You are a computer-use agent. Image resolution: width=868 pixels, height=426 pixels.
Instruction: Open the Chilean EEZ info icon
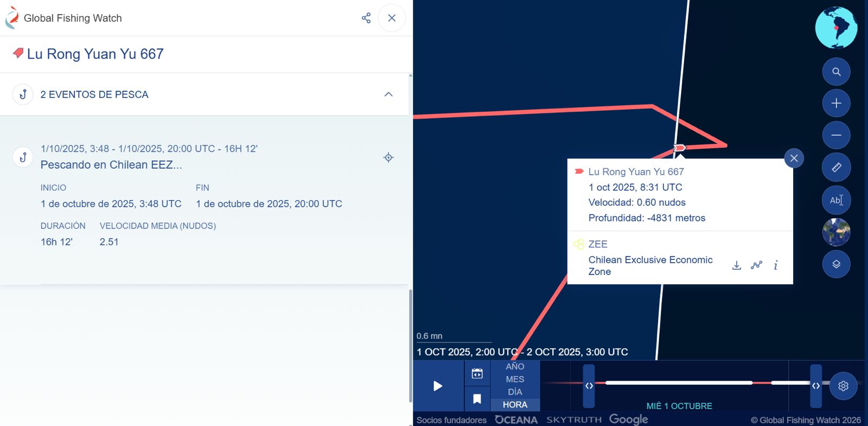tap(776, 265)
